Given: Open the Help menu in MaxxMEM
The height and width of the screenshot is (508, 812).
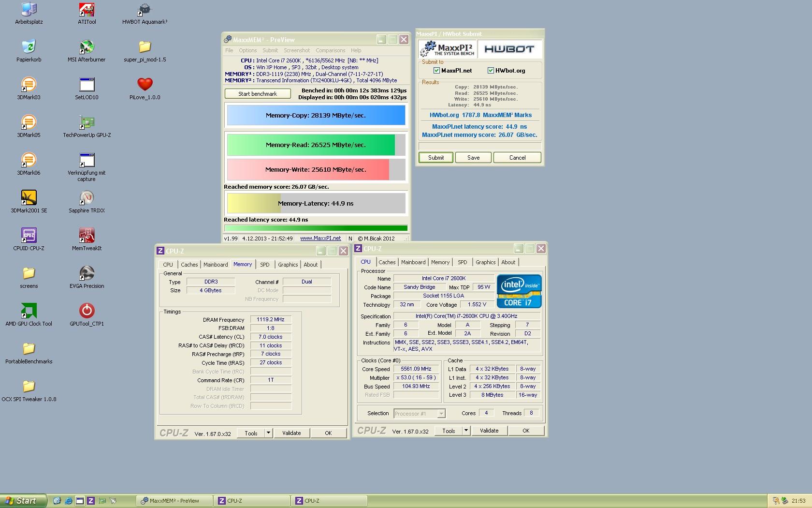Looking at the screenshot, I should pos(356,50).
